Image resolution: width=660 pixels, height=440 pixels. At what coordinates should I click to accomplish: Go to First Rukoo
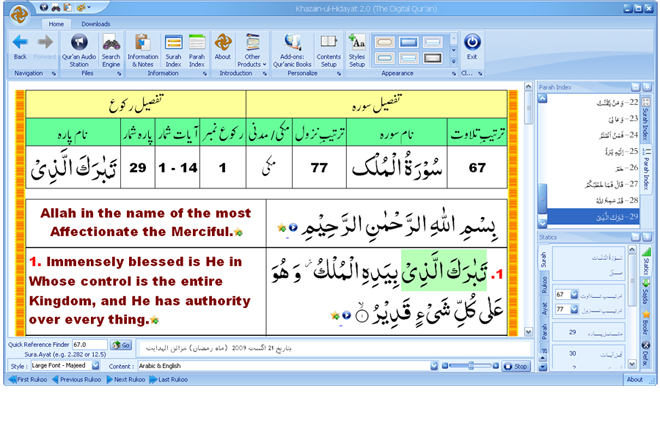click(28, 379)
